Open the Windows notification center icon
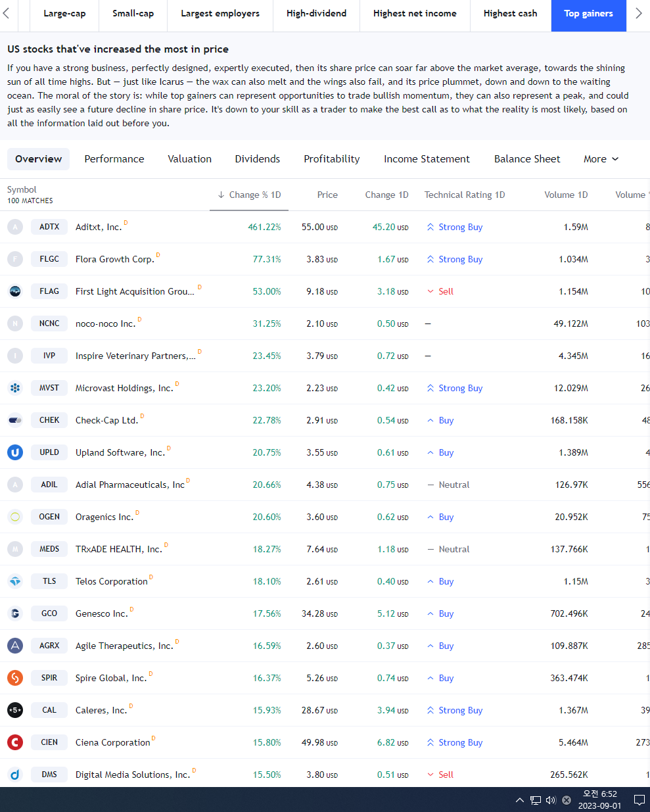 point(639,800)
